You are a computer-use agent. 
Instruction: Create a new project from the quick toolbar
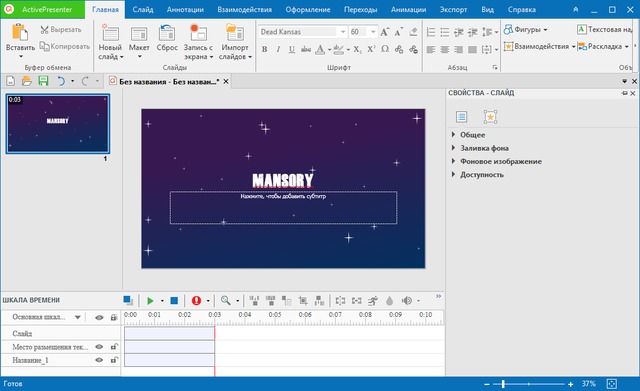coord(11,81)
